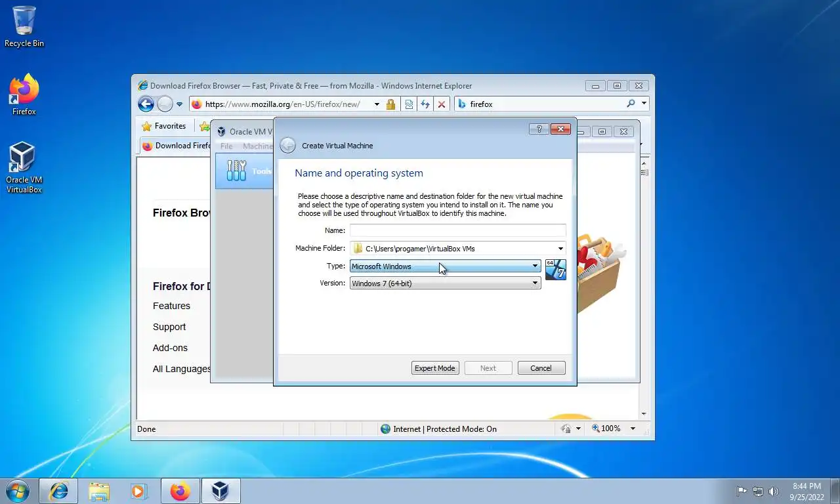
Task: Select the Firefox desktop shortcut
Action: [x=24, y=94]
